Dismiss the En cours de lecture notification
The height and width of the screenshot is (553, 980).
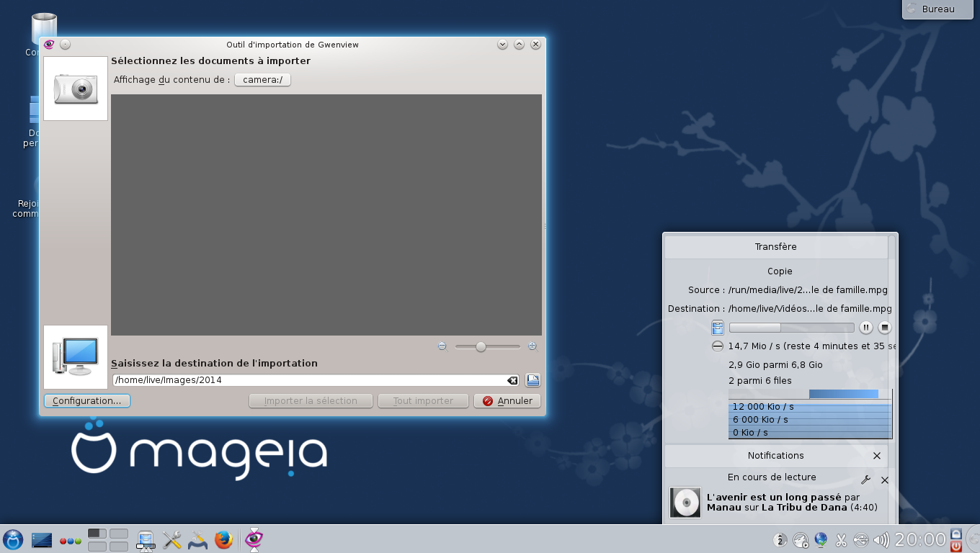click(885, 480)
